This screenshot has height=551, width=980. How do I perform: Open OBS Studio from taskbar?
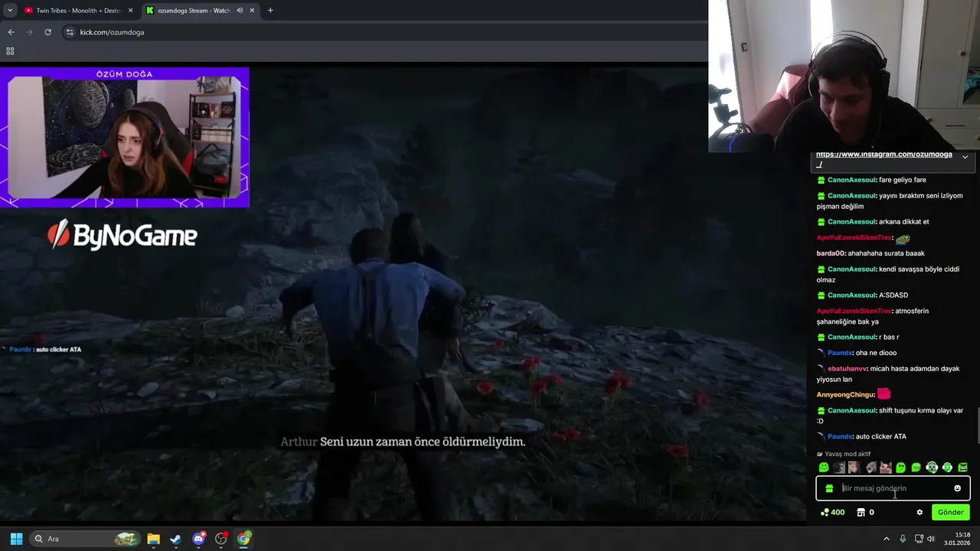pos(221,539)
